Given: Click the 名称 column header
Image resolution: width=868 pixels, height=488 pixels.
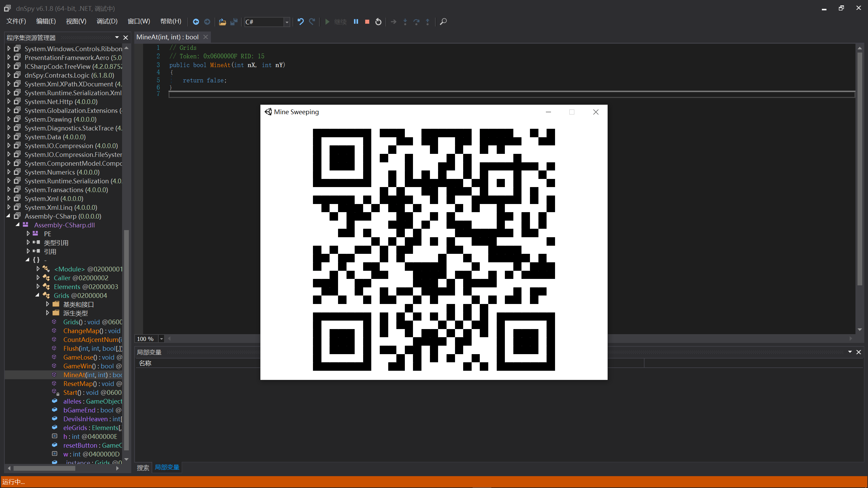Looking at the screenshot, I should [x=145, y=363].
